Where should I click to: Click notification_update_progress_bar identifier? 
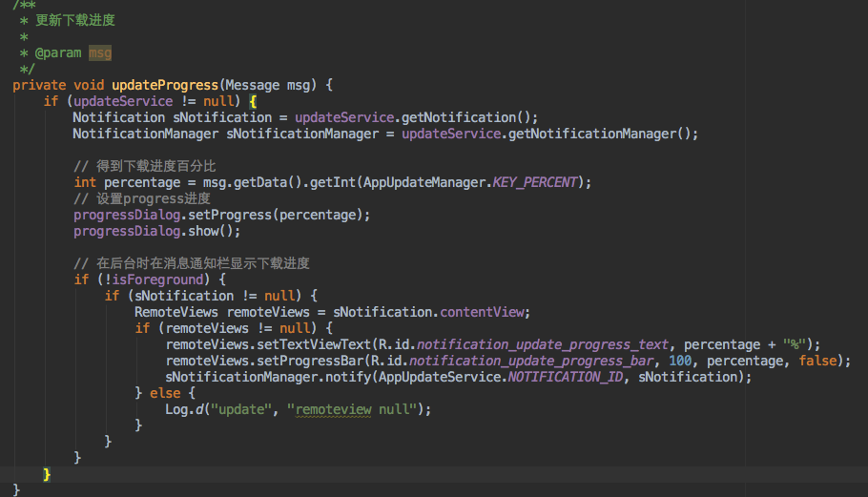tap(531, 361)
